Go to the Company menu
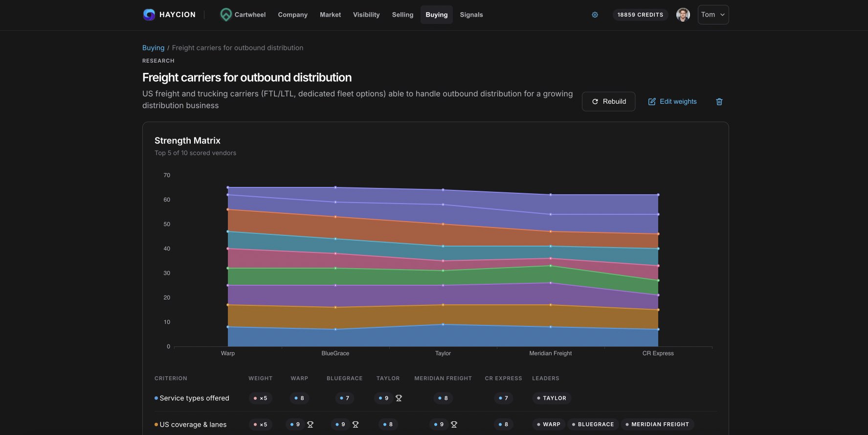868x435 pixels. (292, 15)
